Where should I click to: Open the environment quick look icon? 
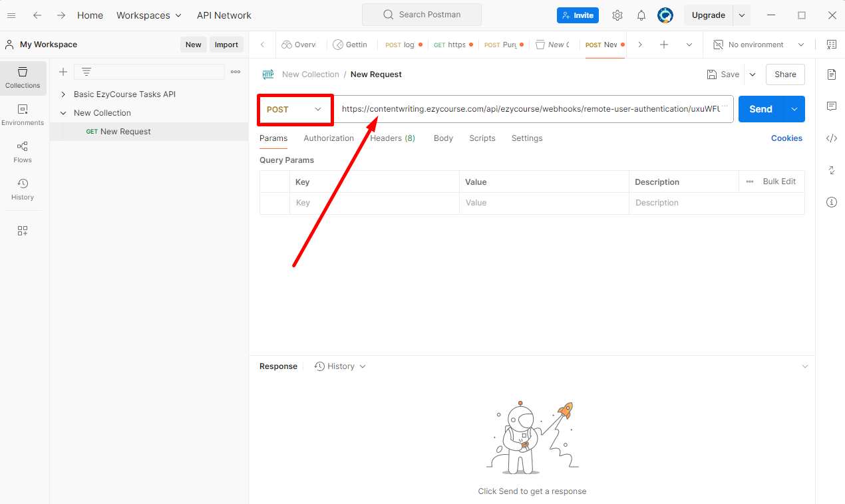click(832, 45)
